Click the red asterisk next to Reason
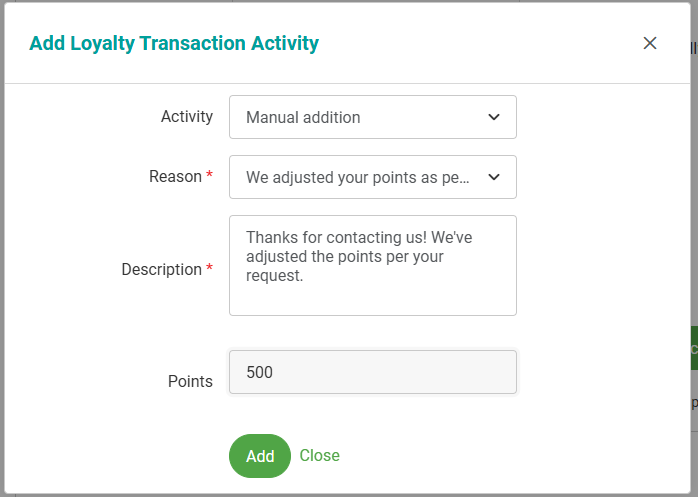Viewport: 698px width, 497px height. (x=209, y=176)
